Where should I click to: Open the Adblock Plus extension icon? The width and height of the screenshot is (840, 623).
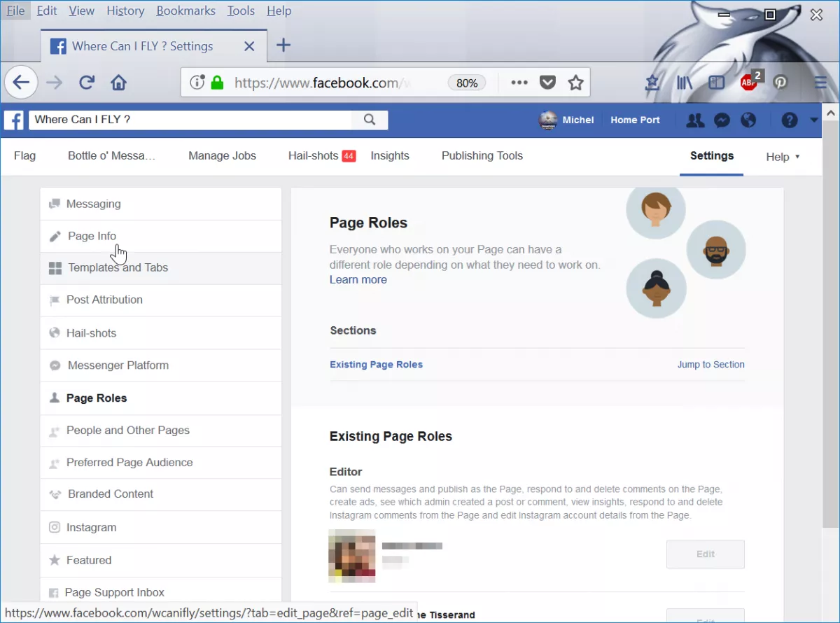750,81
